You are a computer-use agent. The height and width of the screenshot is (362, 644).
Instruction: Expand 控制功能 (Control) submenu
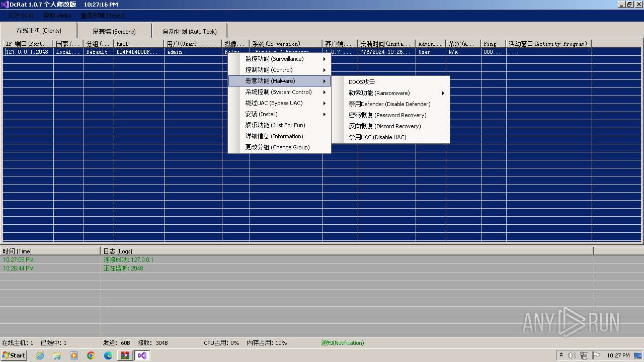280,70
